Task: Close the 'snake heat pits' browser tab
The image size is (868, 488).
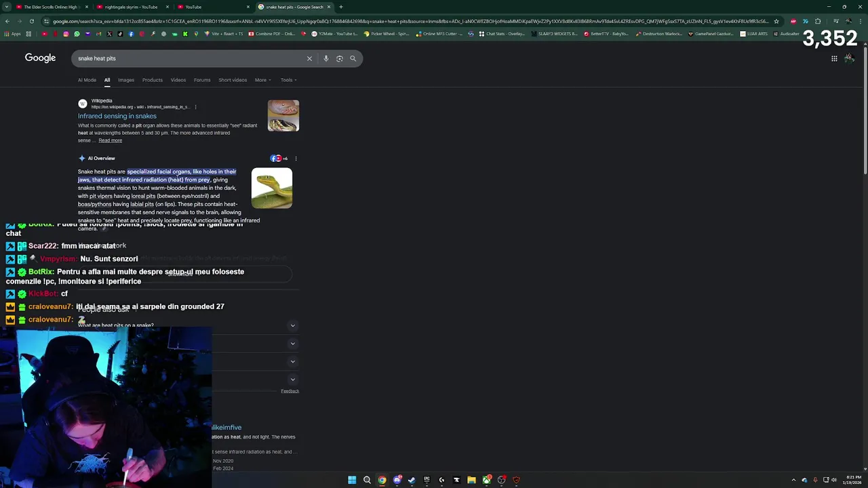Action: pyautogui.click(x=329, y=7)
